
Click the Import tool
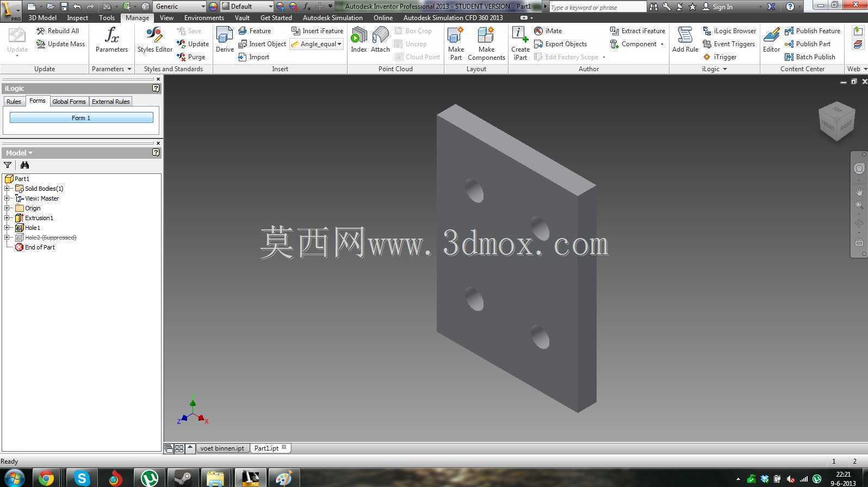tap(253, 57)
